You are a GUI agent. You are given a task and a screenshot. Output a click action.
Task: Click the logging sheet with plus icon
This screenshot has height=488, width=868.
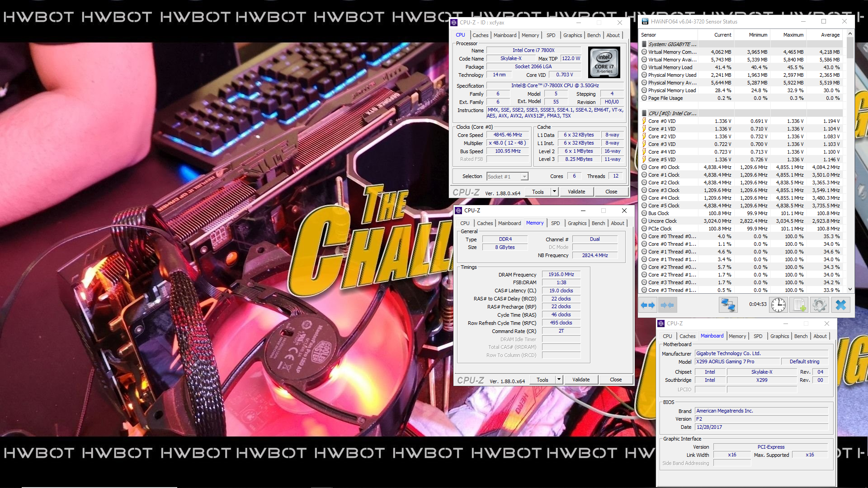pos(799,305)
